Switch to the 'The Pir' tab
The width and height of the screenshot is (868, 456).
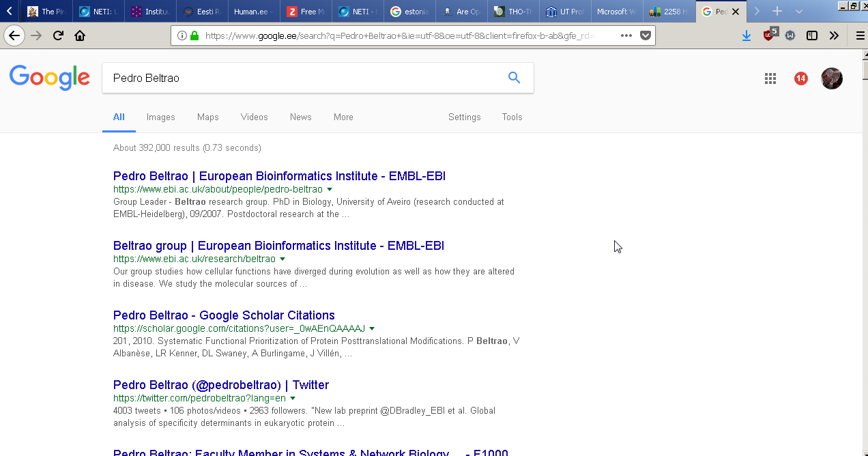point(46,12)
